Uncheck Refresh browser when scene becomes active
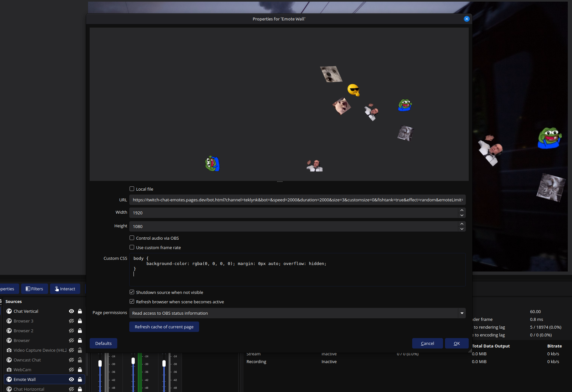The height and width of the screenshot is (392, 572). pos(132,301)
